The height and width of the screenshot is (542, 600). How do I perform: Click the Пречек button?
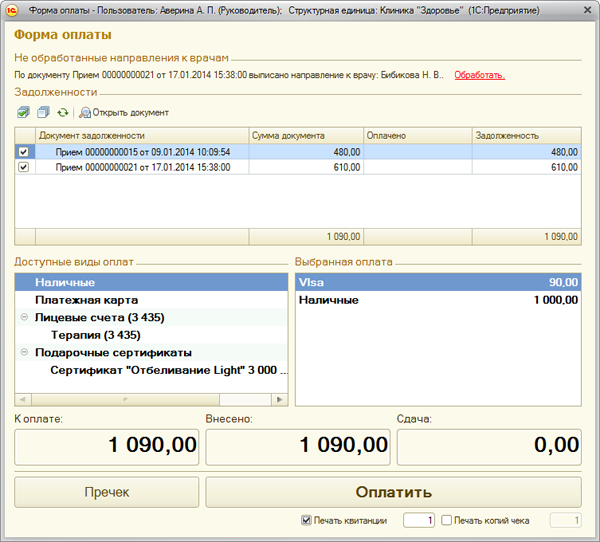[x=107, y=492]
